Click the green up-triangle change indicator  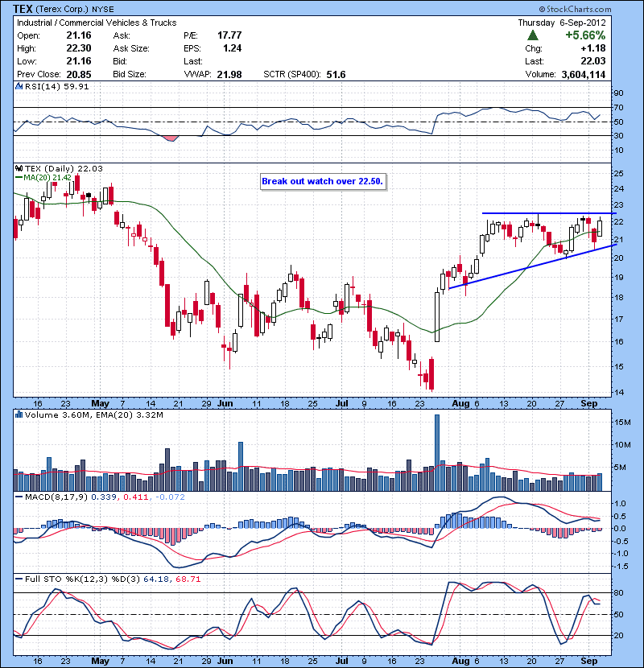pyautogui.click(x=532, y=35)
